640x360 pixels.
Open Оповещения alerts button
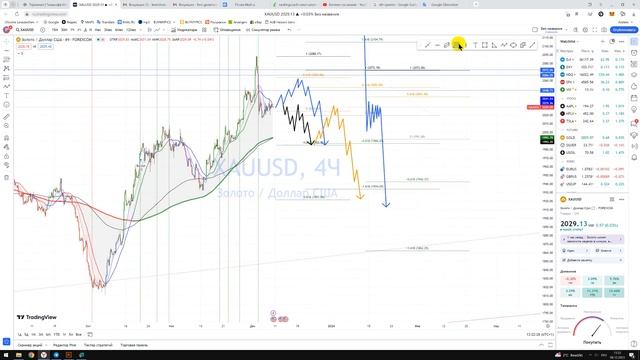[227, 30]
